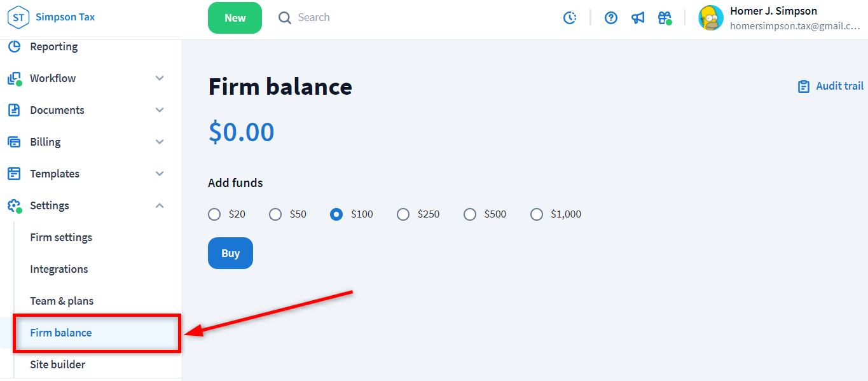
Task: Click the Reporting pie chart icon
Action: tap(14, 46)
